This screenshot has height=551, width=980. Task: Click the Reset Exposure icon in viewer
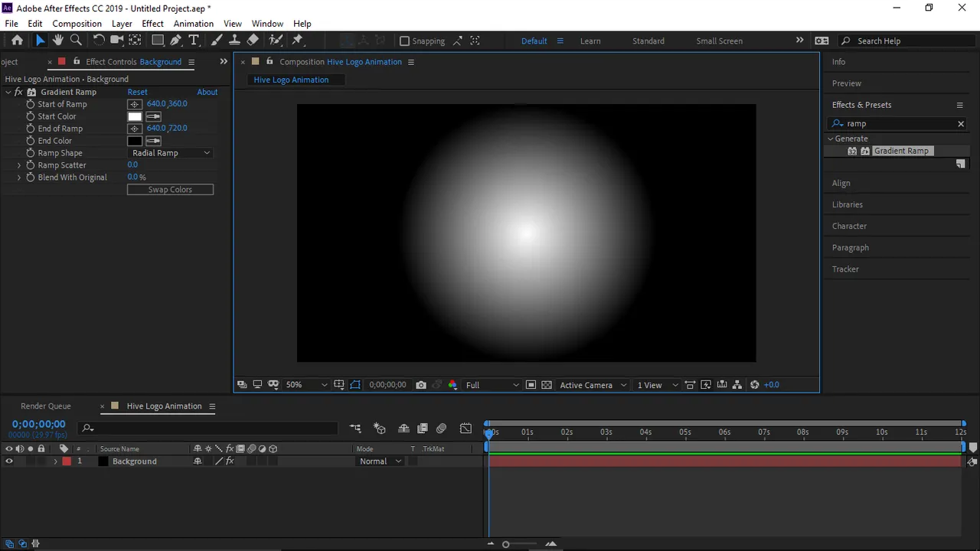pyautogui.click(x=754, y=385)
